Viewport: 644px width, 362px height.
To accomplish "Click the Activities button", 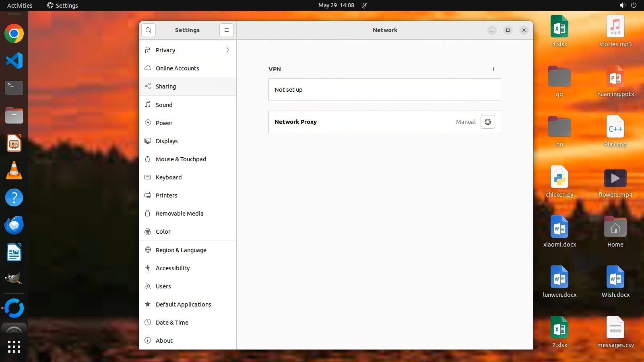I will [20, 5].
